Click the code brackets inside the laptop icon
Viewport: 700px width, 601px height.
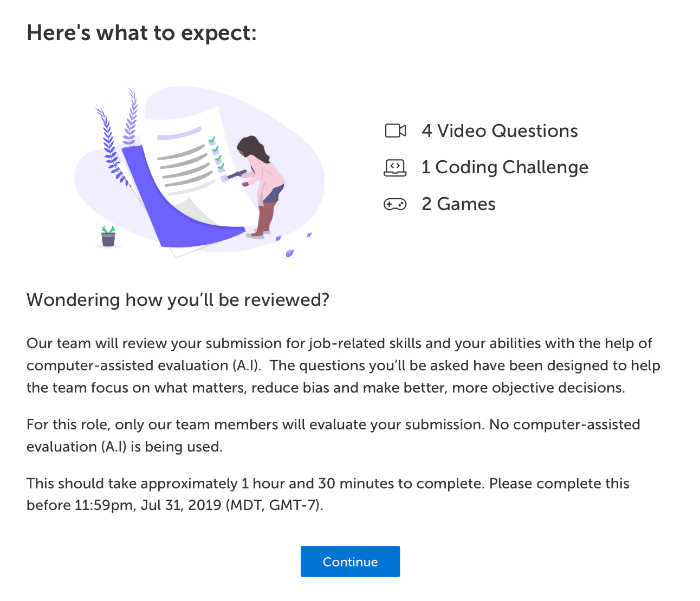coord(395,166)
